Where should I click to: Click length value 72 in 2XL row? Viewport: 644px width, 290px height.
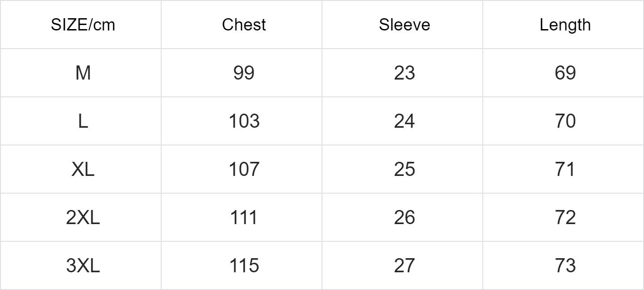[x=565, y=218]
